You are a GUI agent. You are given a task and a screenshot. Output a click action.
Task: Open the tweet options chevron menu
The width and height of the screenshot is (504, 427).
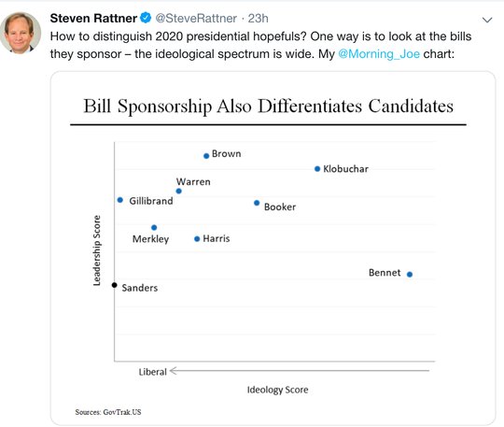tap(487, 20)
